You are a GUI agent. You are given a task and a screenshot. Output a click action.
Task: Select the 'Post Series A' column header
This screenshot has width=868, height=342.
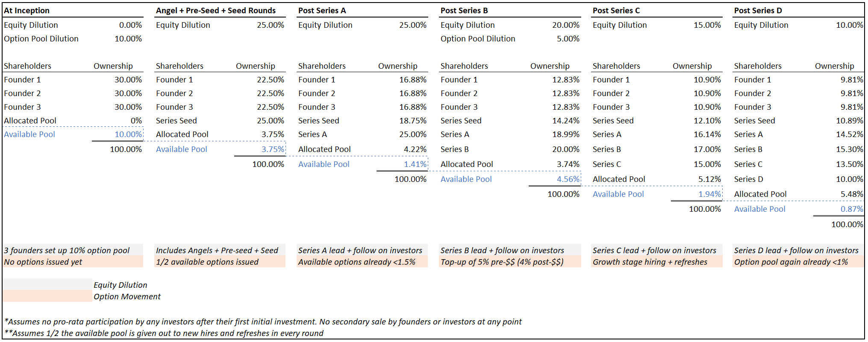coord(322,11)
